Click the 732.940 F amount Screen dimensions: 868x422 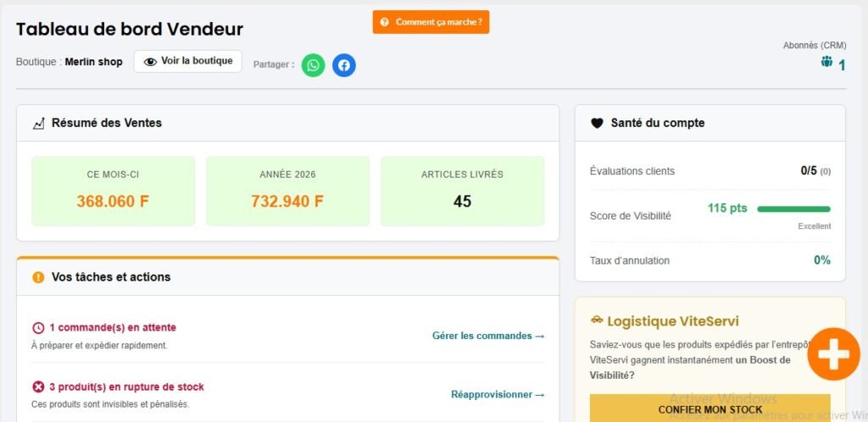287,202
